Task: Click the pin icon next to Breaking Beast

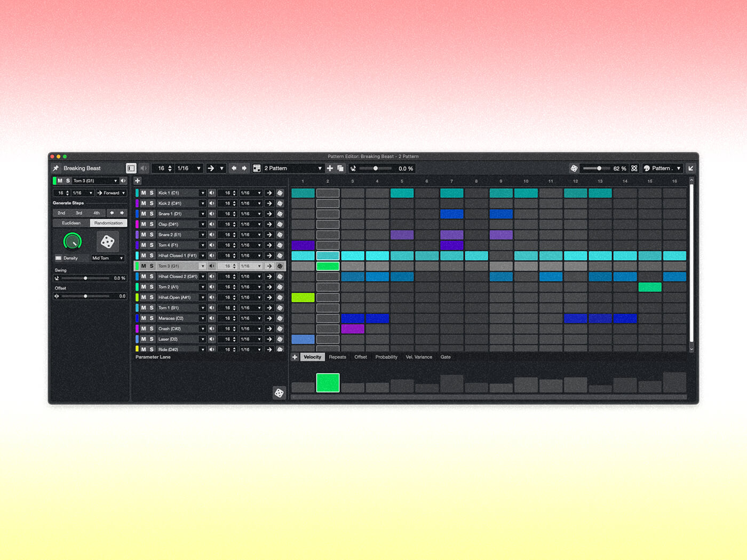Action: [55, 168]
